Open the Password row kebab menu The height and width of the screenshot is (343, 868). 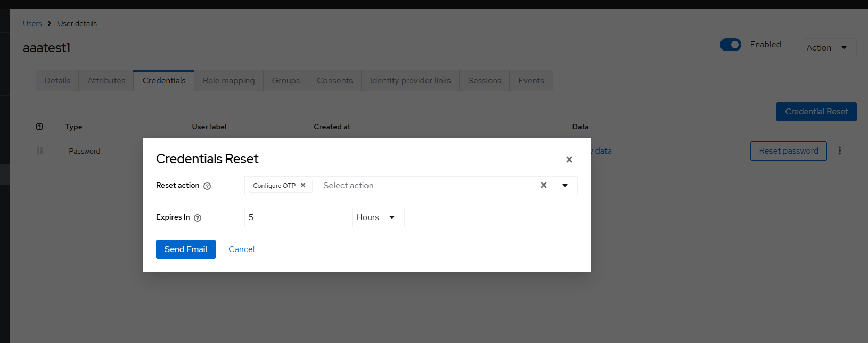(840, 151)
